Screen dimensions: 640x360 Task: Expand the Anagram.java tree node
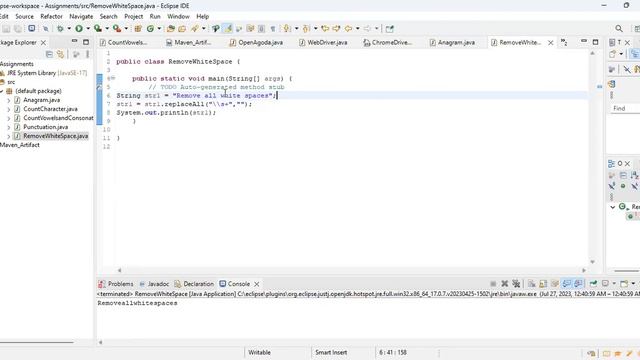[x=9, y=100]
